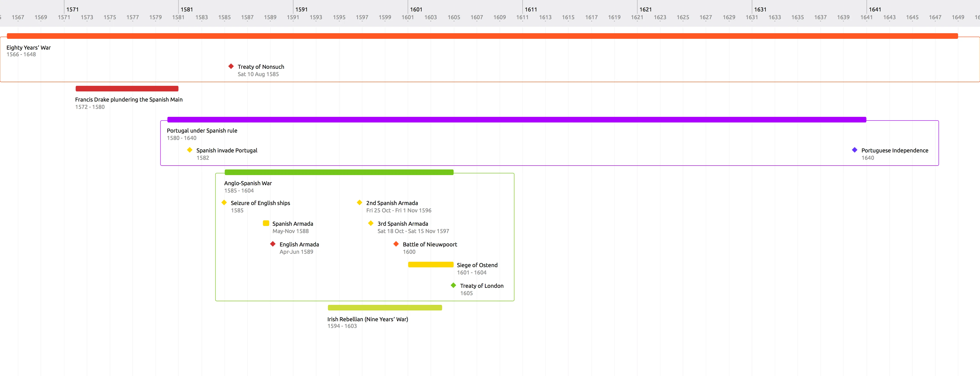Select the 2nd Spanish Armada diamond marker
This screenshot has height=376, width=980.
(359, 202)
